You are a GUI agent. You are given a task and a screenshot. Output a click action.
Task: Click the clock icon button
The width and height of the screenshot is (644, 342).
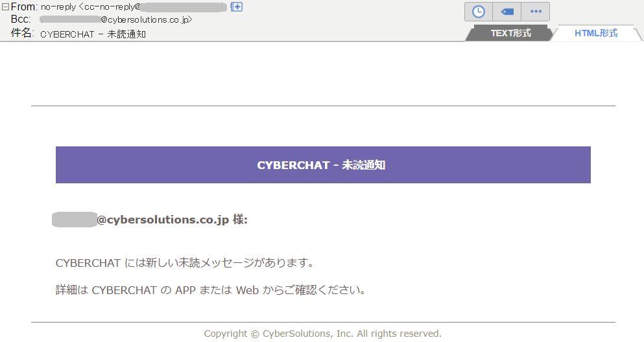click(x=479, y=12)
